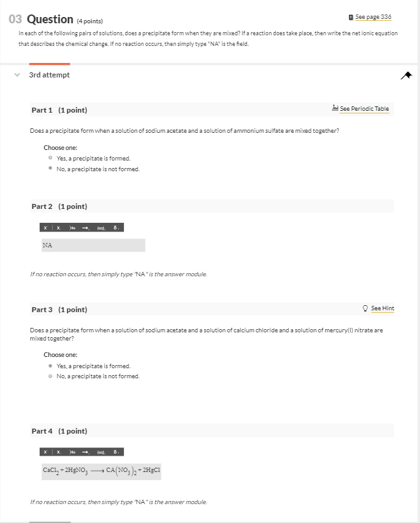Image resolution: width=420 pixels, height=523 pixels.
Task: Select 'No, a precipitate is not formed' in Part 1
Action: tap(50, 169)
